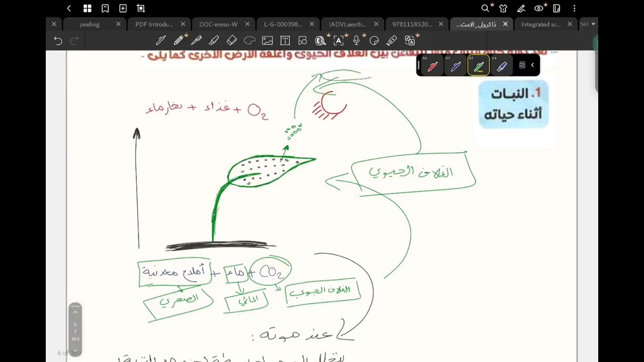Collapse the floating pen palette chevron

pos(532,65)
